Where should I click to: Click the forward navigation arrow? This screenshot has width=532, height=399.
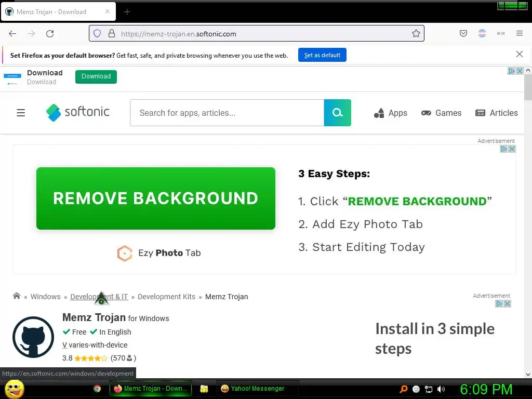click(x=31, y=33)
